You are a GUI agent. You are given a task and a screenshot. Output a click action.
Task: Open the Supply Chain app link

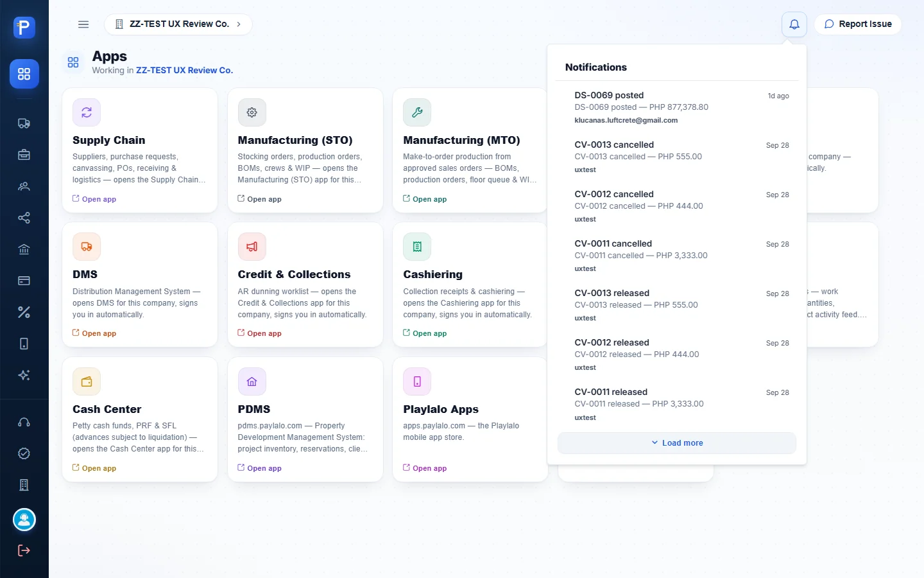pyautogui.click(x=94, y=199)
